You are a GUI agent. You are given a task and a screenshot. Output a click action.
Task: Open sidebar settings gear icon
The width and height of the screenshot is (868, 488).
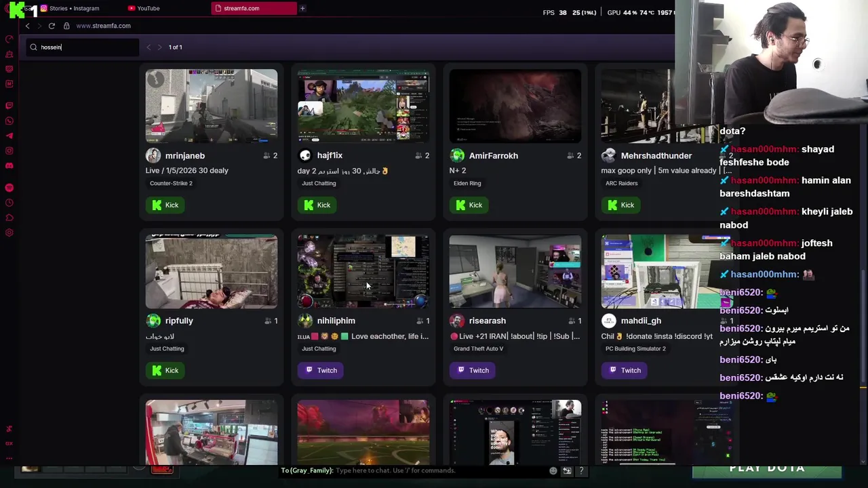tap(9, 232)
